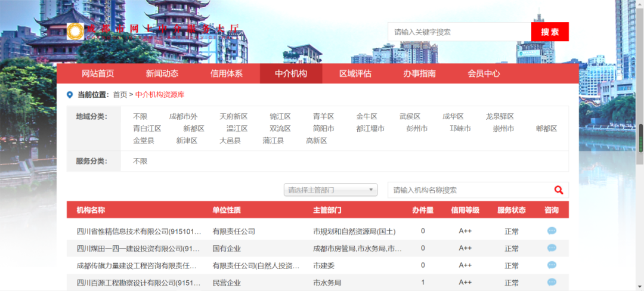Choose 不限 under 服务分类
644x291 pixels.
(x=140, y=161)
